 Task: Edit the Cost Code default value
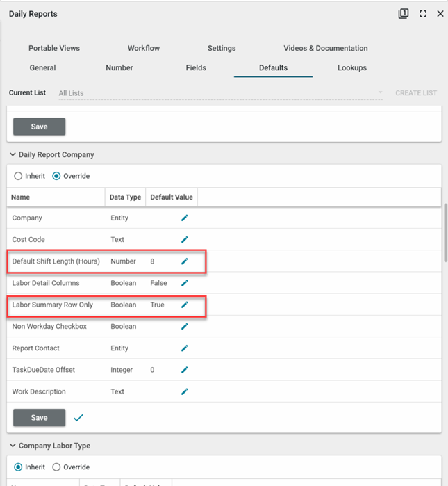[x=185, y=239]
